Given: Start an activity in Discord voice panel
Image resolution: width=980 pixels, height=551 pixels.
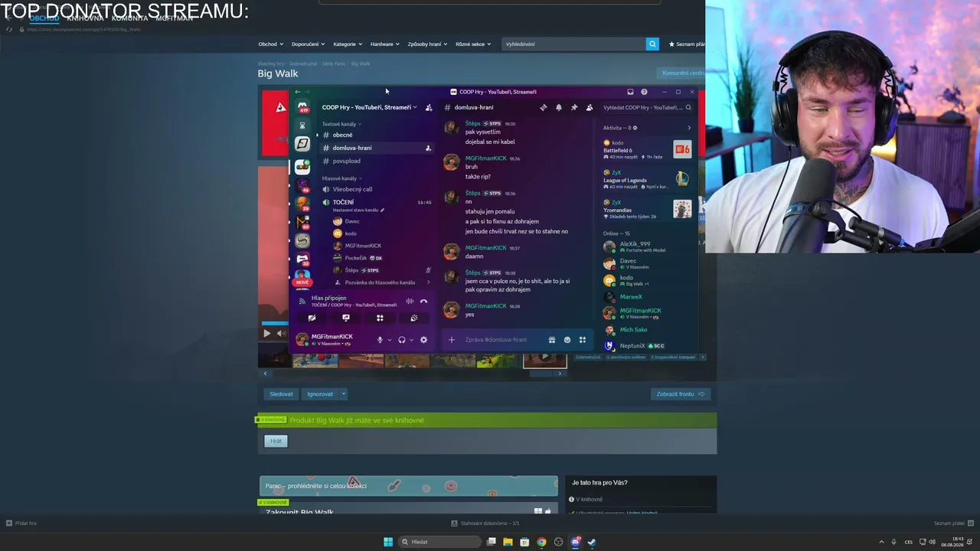Looking at the screenshot, I should [x=380, y=318].
